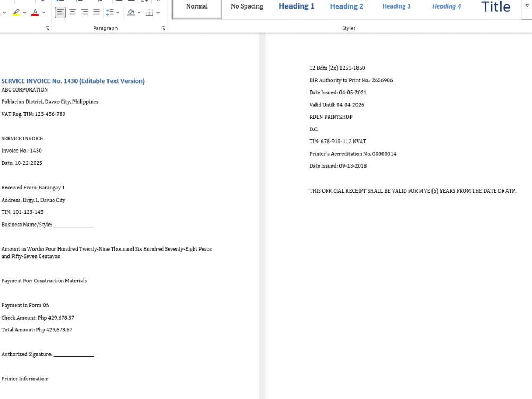This screenshot has height=399, width=532.
Task: Apply paragraph shading fill
Action: click(131, 13)
